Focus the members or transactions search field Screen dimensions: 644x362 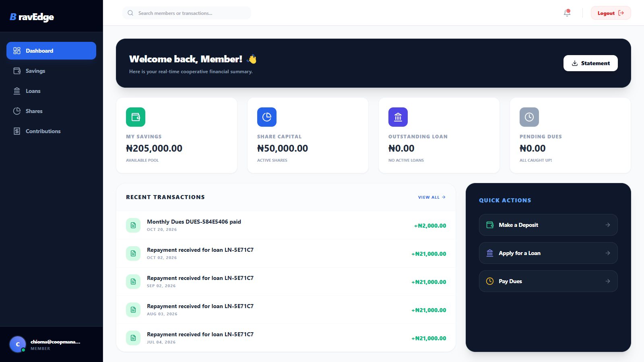187,13
